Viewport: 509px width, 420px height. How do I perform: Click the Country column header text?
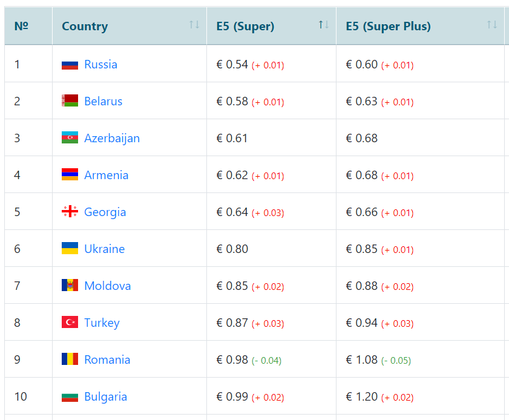click(85, 26)
